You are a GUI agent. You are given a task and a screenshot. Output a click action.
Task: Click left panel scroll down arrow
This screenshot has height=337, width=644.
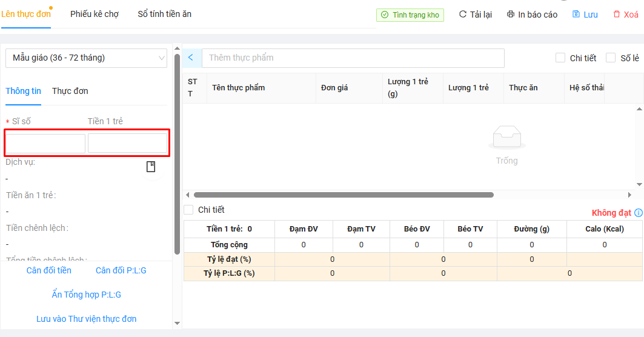coord(177,323)
